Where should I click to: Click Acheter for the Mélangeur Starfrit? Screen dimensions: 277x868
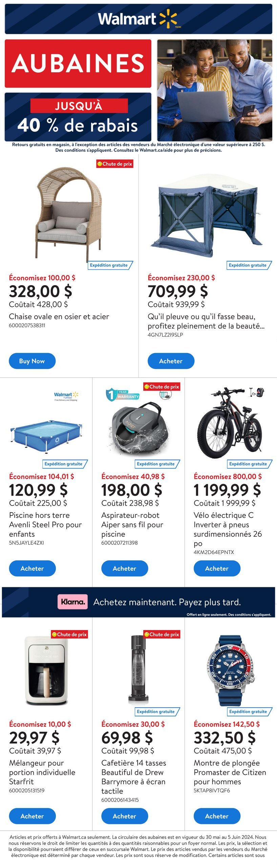32,816
